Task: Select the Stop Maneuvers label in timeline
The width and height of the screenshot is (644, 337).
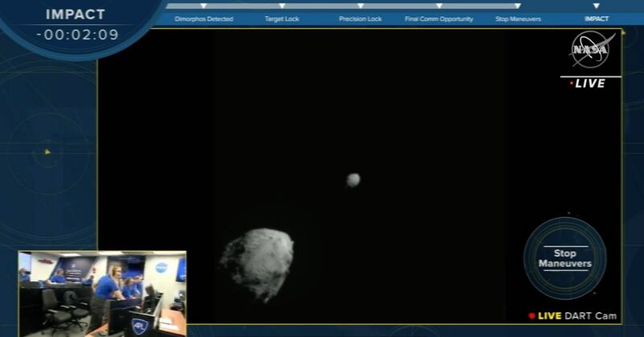Action: click(518, 19)
